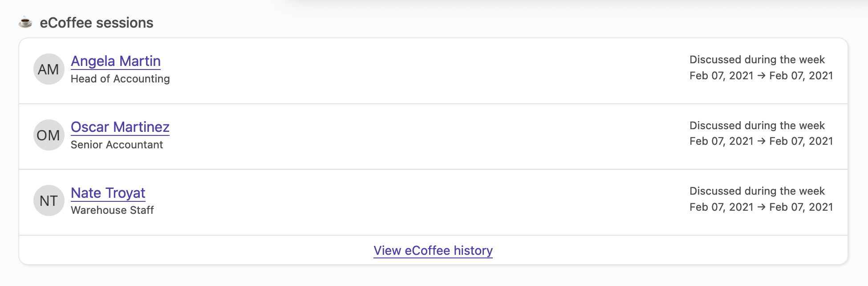868x286 pixels.
Task: Open Nate Troyat's profile link
Action: (x=108, y=193)
